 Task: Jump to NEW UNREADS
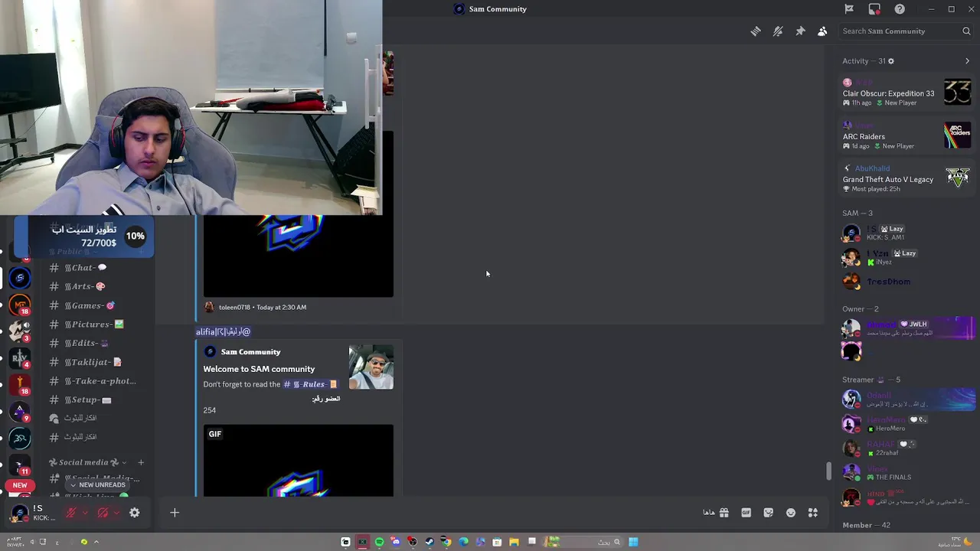pyautogui.click(x=96, y=485)
